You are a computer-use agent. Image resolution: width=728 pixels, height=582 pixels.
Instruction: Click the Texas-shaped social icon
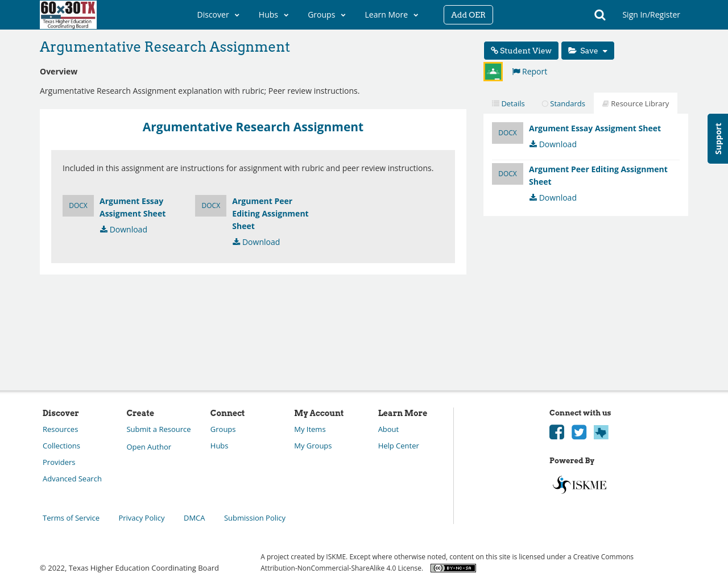[x=601, y=432]
